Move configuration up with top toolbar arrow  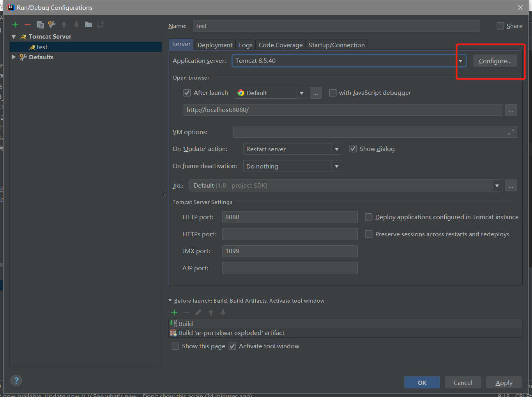(64, 25)
